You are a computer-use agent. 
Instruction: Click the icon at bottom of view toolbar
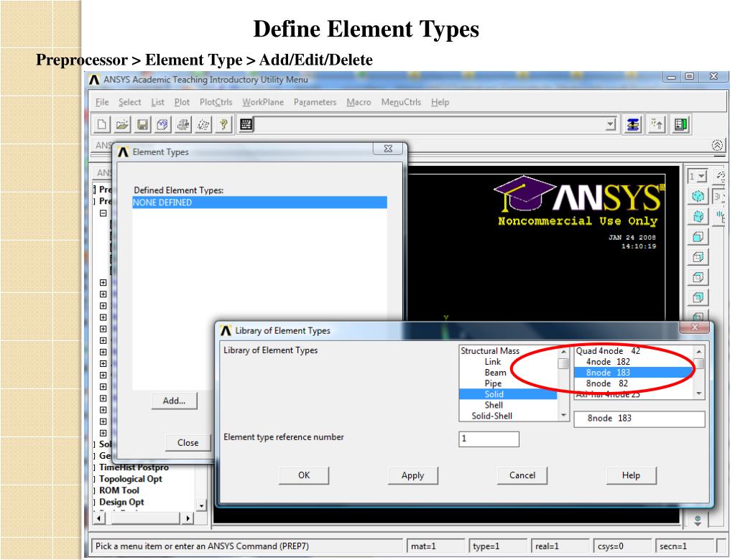pyautogui.click(x=698, y=521)
